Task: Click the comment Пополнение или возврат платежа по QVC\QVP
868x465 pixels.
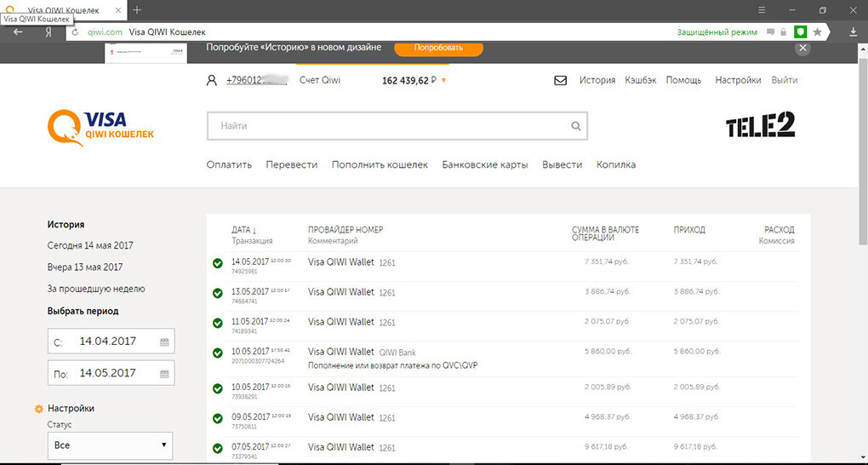Action: point(392,366)
